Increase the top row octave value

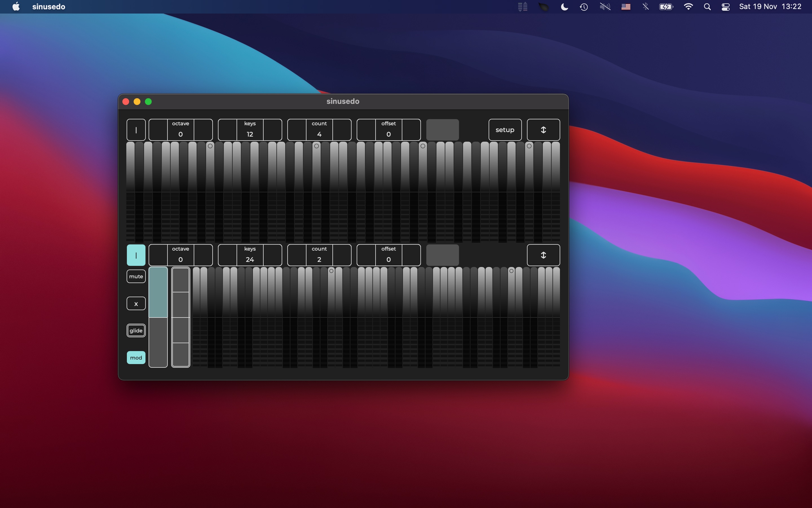pyautogui.click(x=203, y=130)
